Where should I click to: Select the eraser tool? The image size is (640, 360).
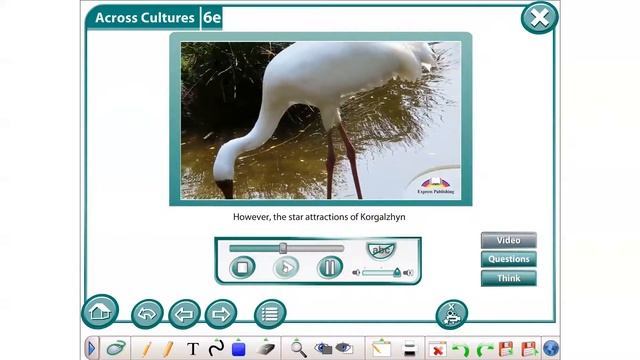coord(266,349)
